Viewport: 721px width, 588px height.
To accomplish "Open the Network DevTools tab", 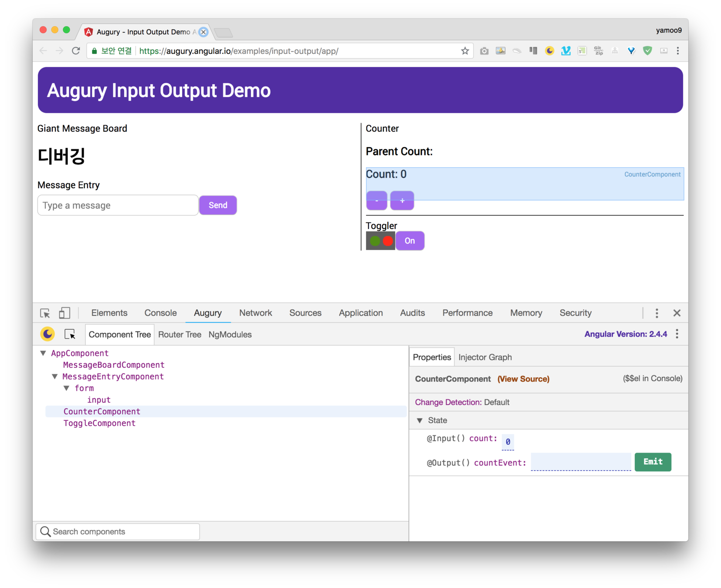I will point(255,313).
